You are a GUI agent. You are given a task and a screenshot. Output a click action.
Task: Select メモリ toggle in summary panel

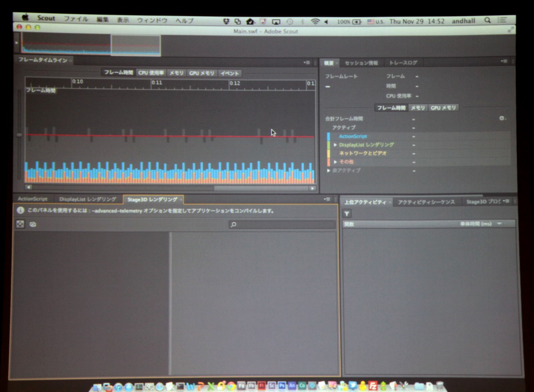pos(418,108)
